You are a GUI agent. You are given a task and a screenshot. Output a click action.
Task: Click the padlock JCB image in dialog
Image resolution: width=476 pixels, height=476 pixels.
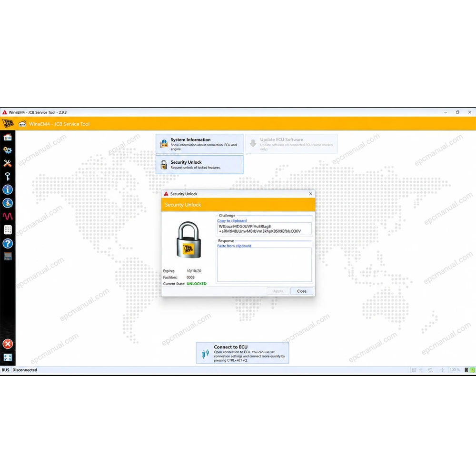188,240
